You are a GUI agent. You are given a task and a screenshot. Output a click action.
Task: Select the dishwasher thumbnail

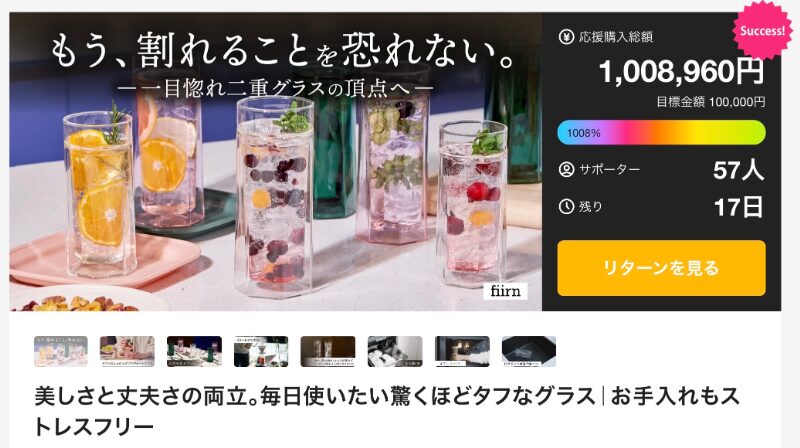tap(395, 351)
